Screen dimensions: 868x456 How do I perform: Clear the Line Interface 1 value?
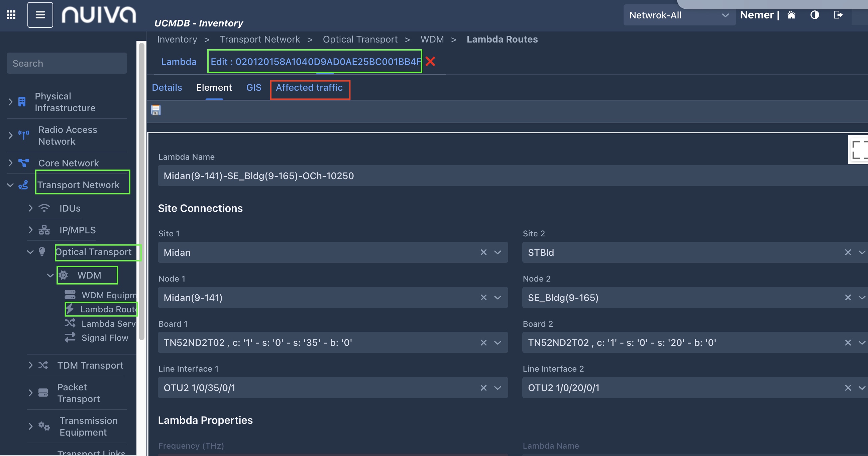click(x=483, y=388)
